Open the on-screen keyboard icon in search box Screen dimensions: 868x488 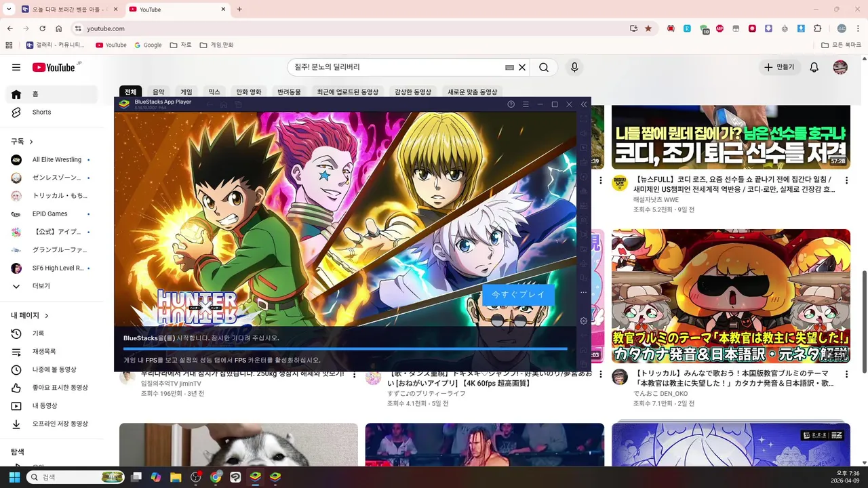[509, 67]
